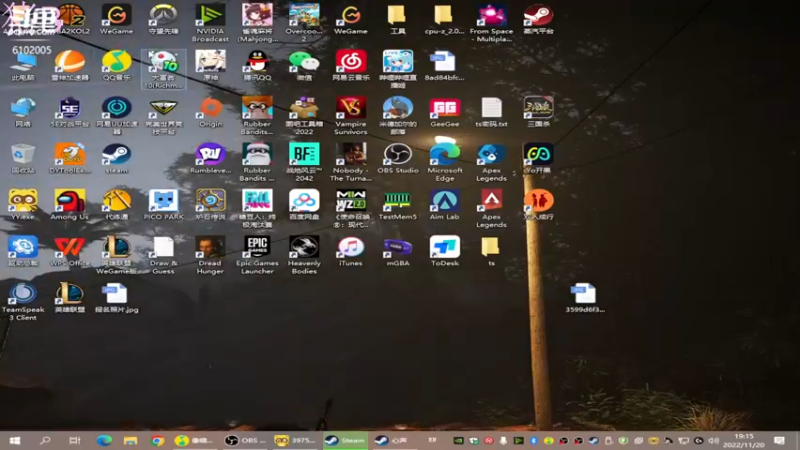Select the WPS Office desktop icon
The image size is (800, 450).
pos(69,251)
